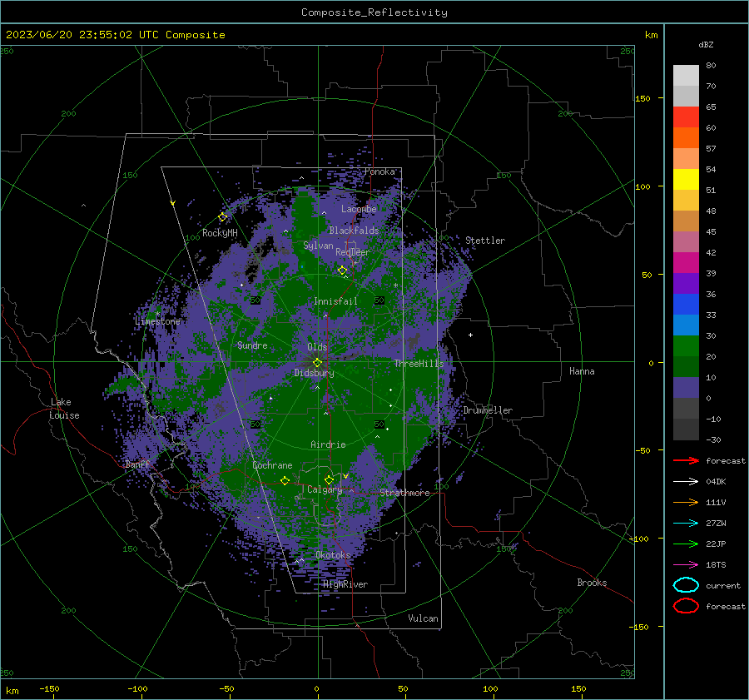
Task: Select the slate purple dBZ swatch near 10
Action: point(686,387)
